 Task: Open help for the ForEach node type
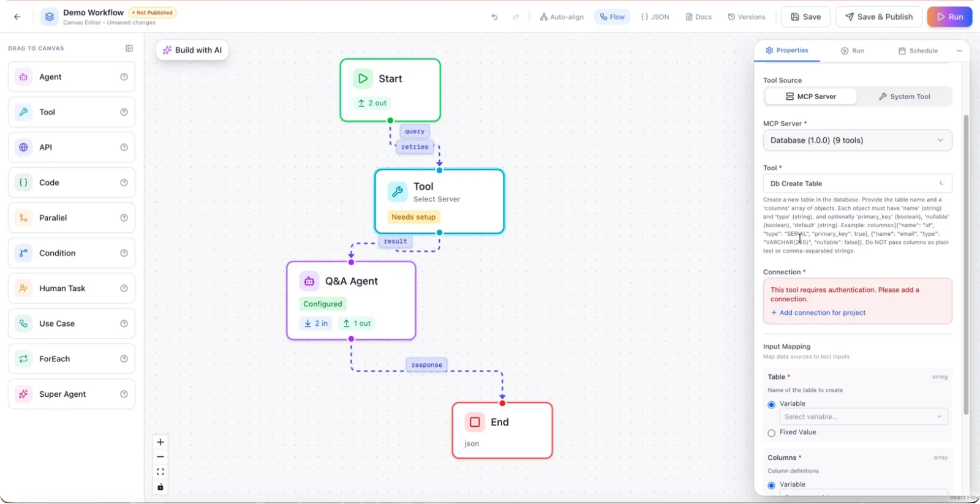pyautogui.click(x=124, y=359)
